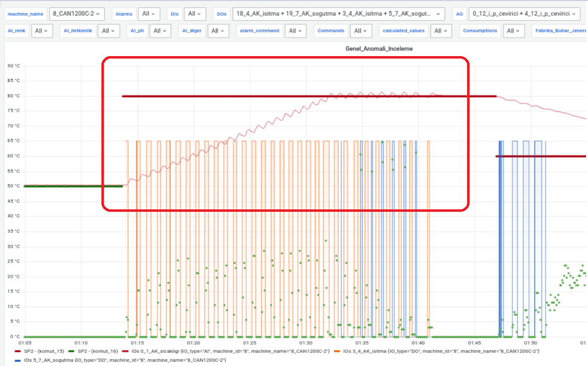Click the dark red swatch of SP2 komut_15
The width and height of the screenshot is (588, 366).
click(18, 351)
